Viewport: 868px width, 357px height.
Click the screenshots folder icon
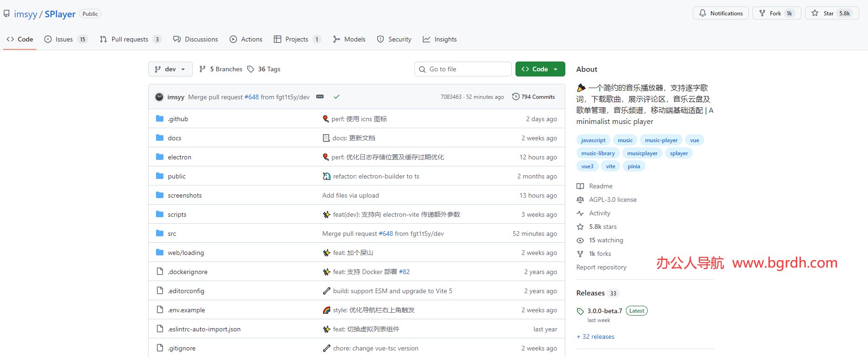tap(160, 195)
